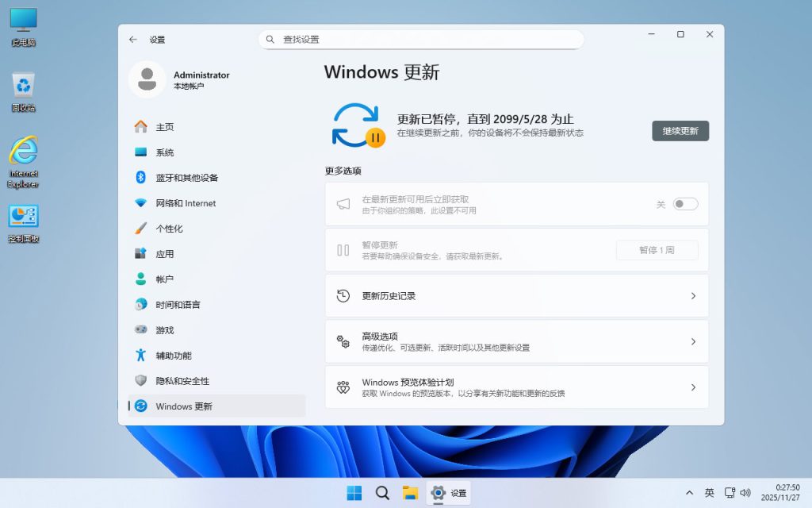Screen dimensions: 812x508
Task: Expand 更新历史记录
Action: pyautogui.click(x=516, y=295)
